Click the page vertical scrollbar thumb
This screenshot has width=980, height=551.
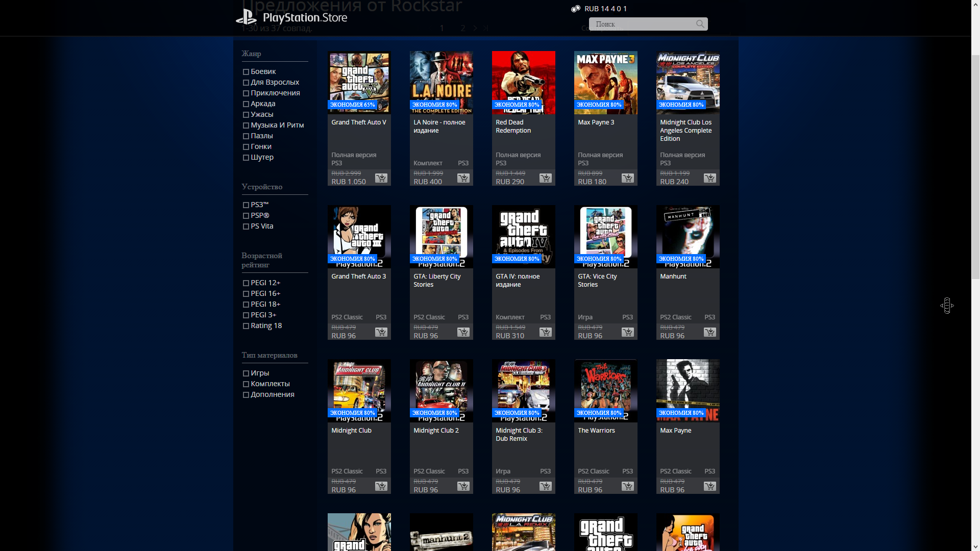coord(975,167)
